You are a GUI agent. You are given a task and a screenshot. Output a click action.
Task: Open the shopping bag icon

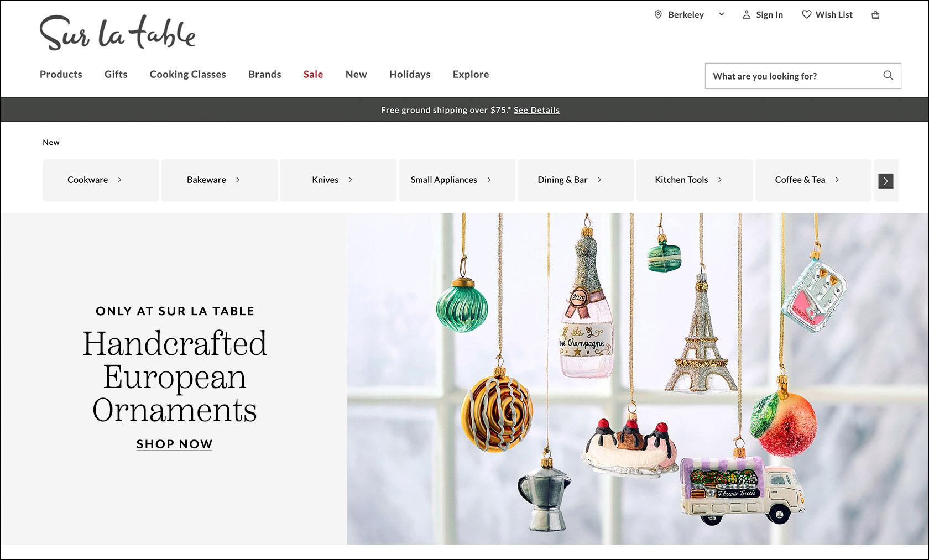tap(875, 15)
